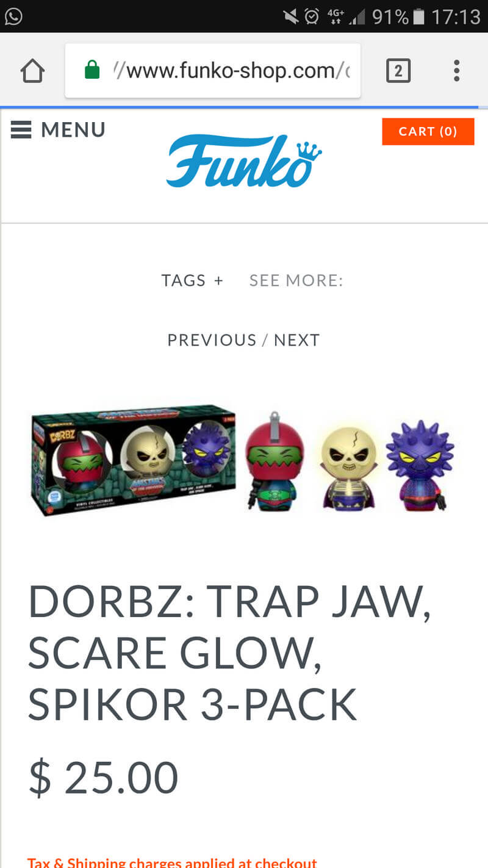Tap the battery status icon
The image size is (488, 868).
[x=418, y=16]
